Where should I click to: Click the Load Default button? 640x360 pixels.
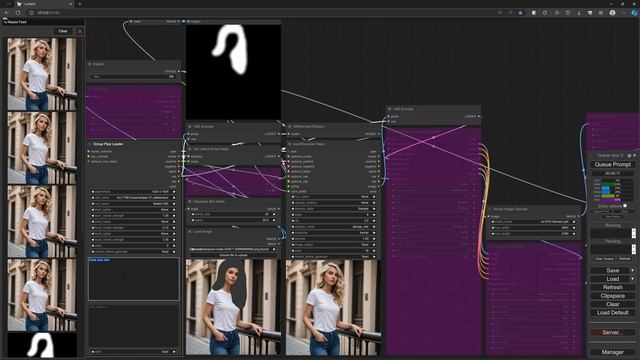[x=612, y=313]
